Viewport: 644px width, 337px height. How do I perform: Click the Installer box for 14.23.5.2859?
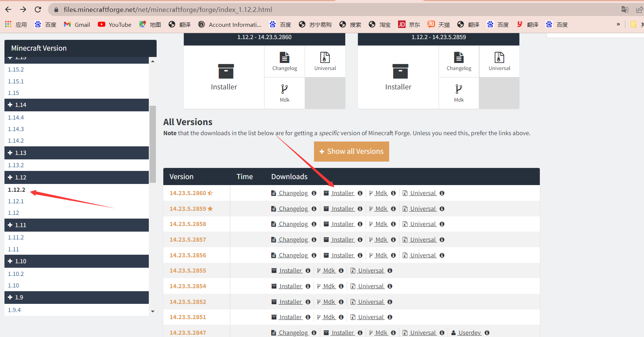[x=398, y=77]
